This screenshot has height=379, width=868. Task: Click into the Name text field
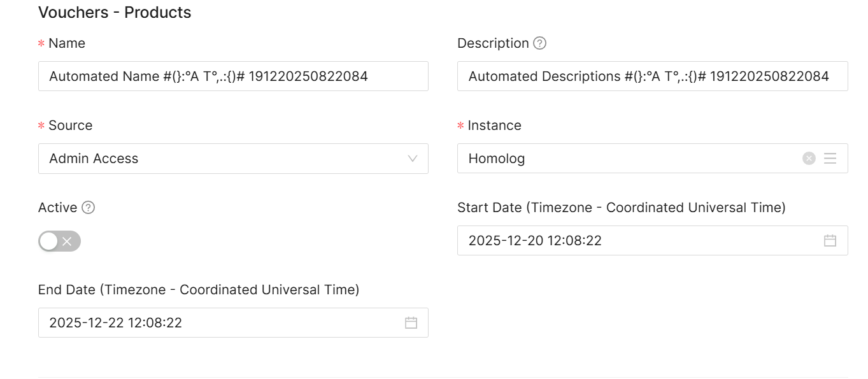[233, 76]
